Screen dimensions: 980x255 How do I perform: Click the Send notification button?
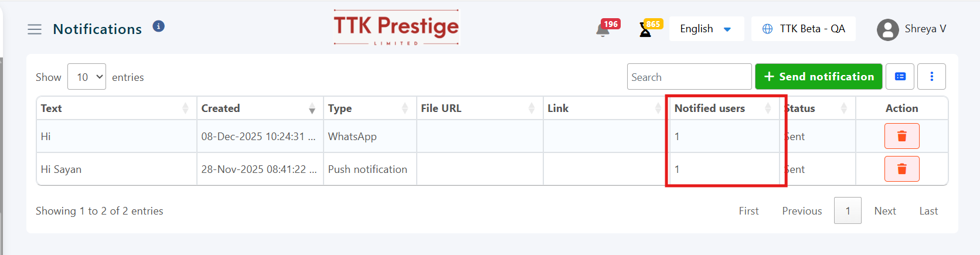tap(818, 77)
